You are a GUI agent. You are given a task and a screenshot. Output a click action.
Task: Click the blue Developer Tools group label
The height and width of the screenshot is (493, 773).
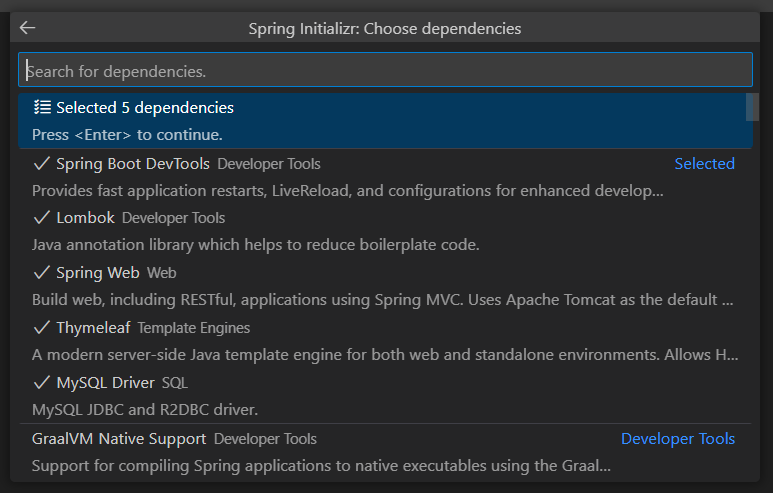[678, 438]
